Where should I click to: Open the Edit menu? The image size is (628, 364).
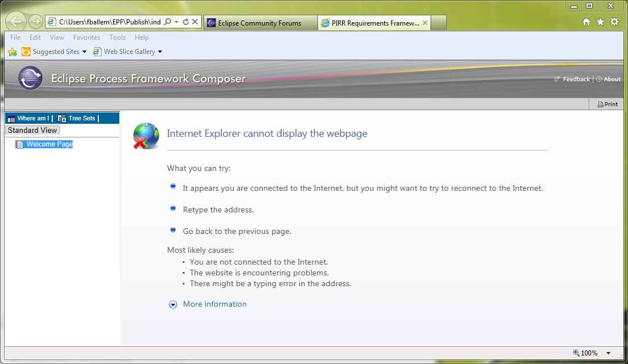[x=35, y=37]
